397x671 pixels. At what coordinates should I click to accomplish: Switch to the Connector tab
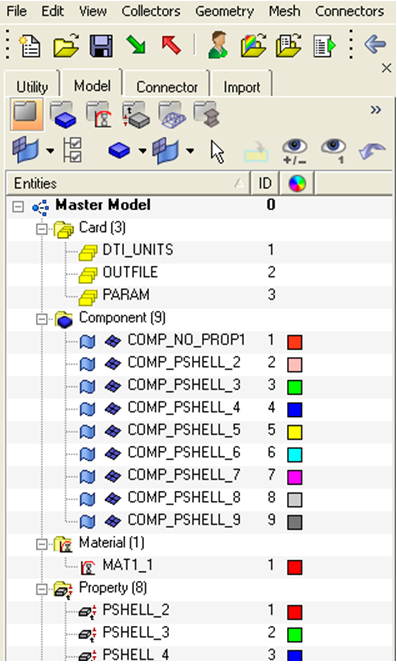167,87
